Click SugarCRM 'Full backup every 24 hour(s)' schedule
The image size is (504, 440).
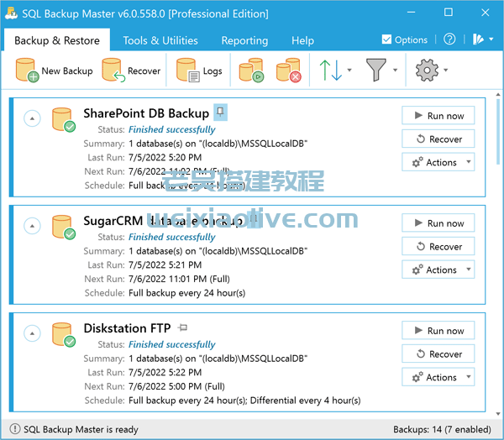pos(186,293)
